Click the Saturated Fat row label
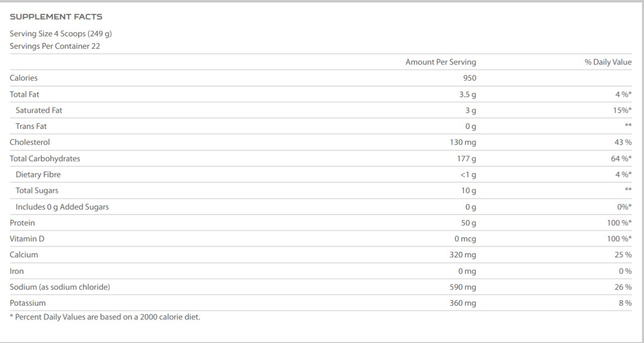The image size is (644, 343). coord(39,110)
